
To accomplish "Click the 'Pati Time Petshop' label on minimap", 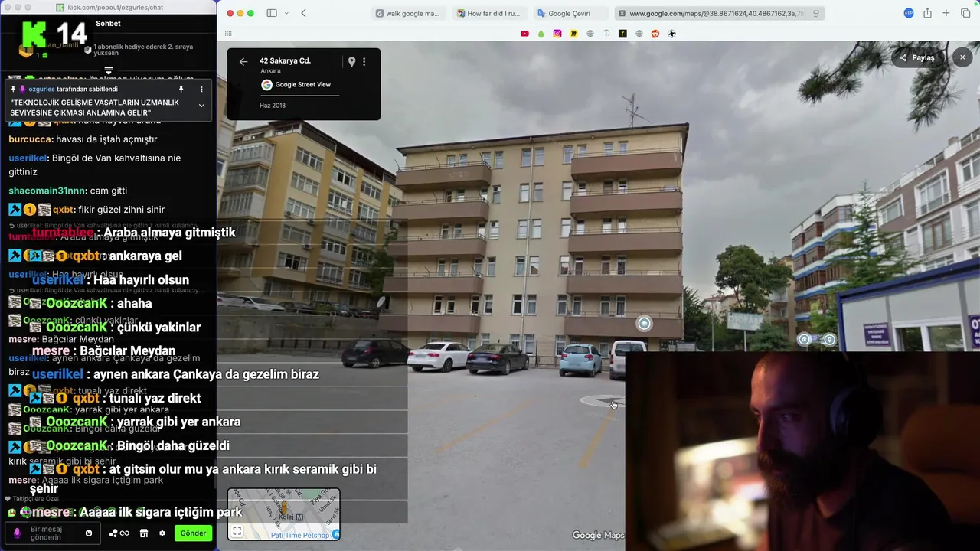I will click(299, 535).
